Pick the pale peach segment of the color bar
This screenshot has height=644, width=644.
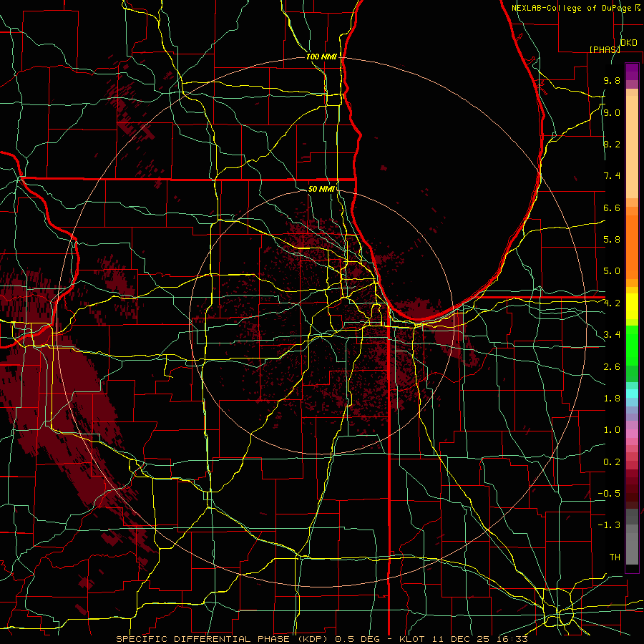pos(632,147)
